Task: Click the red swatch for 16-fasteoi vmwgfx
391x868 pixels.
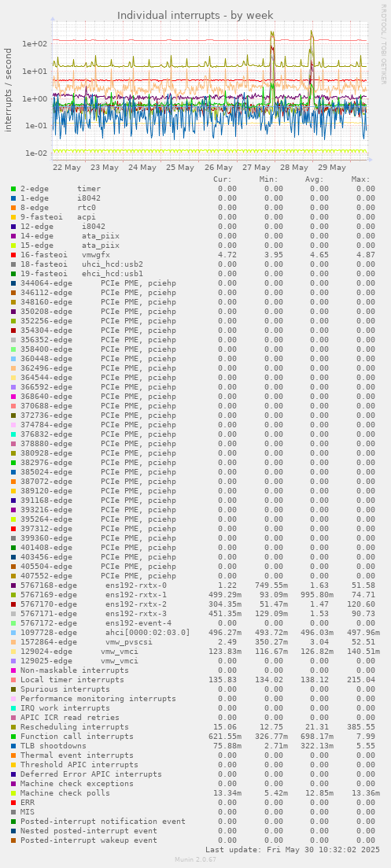Action: click(13, 255)
